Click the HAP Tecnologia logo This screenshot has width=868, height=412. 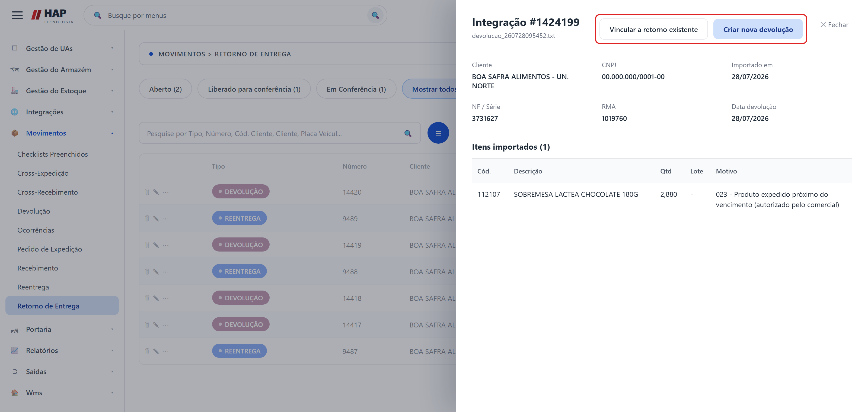[x=52, y=16]
